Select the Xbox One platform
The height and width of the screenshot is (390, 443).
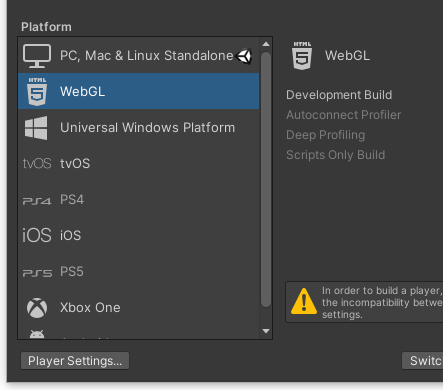click(x=139, y=307)
